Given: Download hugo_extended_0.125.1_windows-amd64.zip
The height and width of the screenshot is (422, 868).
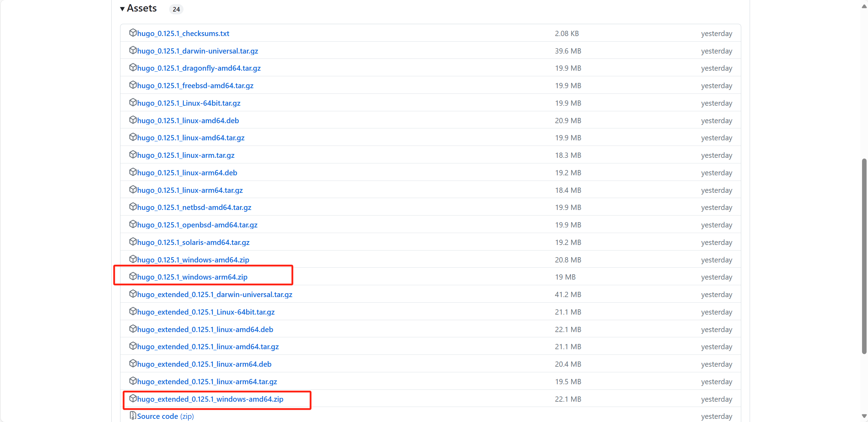Looking at the screenshot, I should [x=210, y=399].
